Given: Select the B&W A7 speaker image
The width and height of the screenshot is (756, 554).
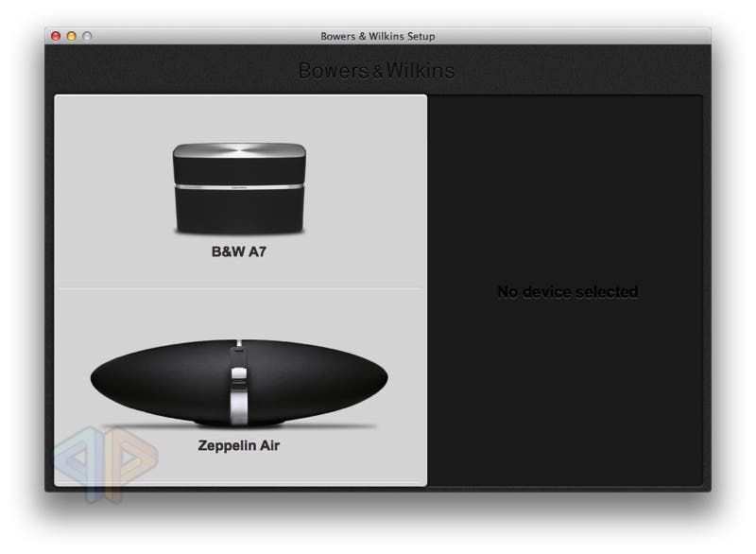Looking at the screenshot, I should tap(239, 189).
